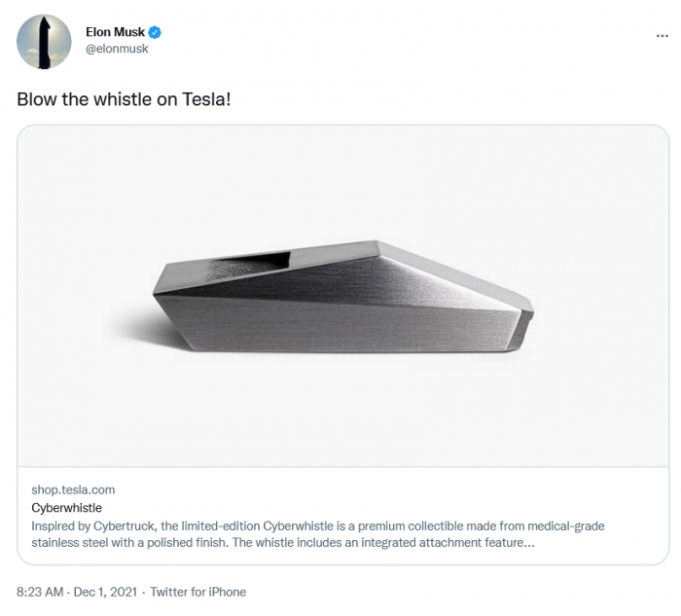Viewport: 681px width, 616px height.
Task: Click the 8:23 AM timestamp
Action: click(41, 592)
